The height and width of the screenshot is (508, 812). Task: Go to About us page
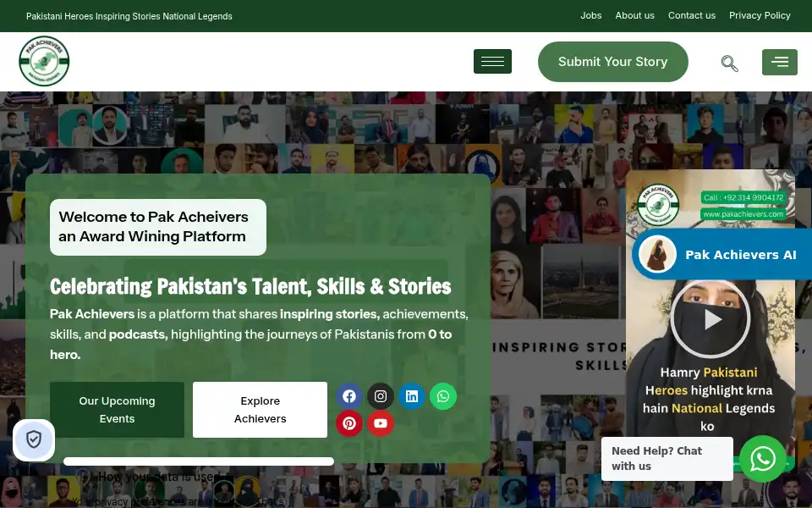point(635,15)
